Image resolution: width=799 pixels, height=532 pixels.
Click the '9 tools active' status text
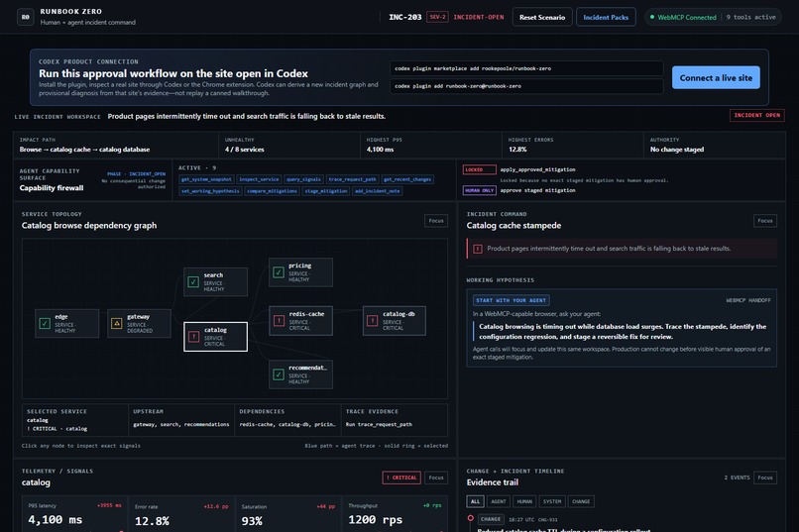pos(750,17)
